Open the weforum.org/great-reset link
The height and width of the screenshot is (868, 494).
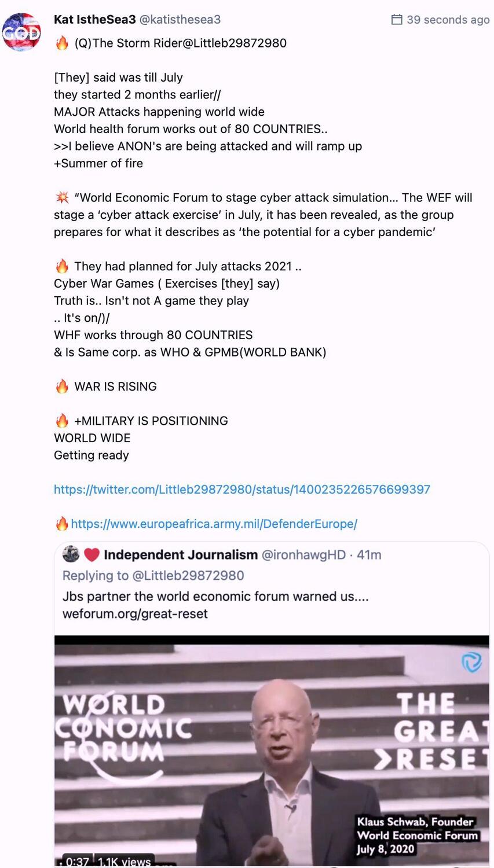pos(135,614)
